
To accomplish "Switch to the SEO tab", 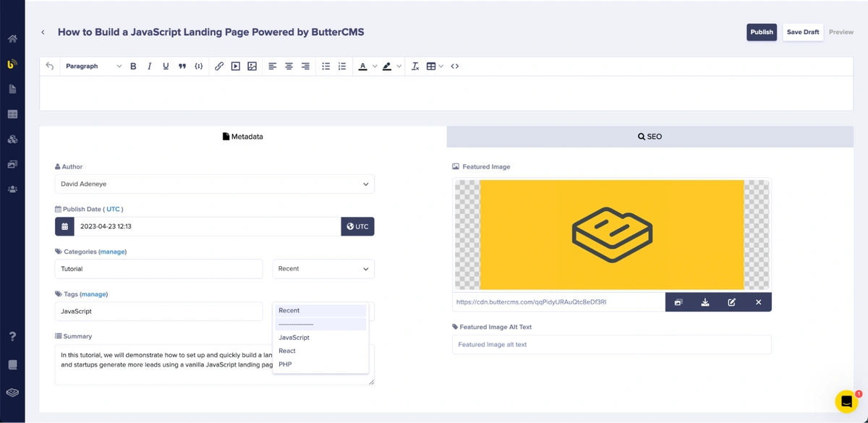I will [x=650, y=137].
